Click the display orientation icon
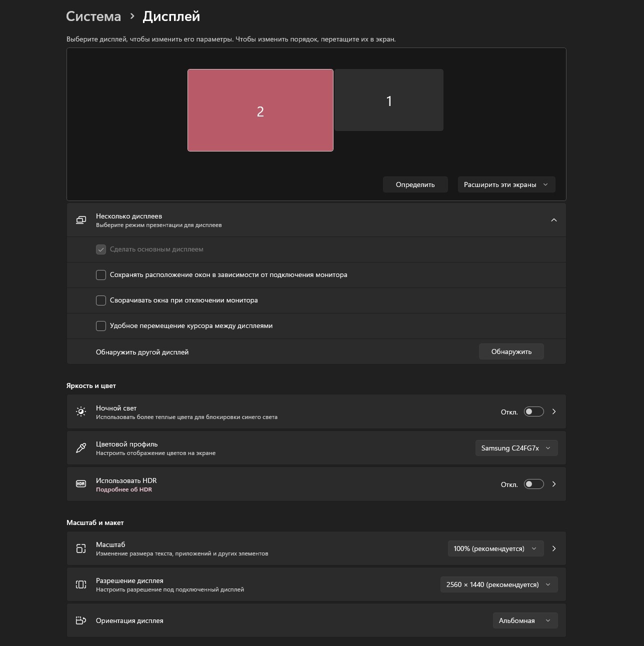644x646 pixels. tap(81, 620)
